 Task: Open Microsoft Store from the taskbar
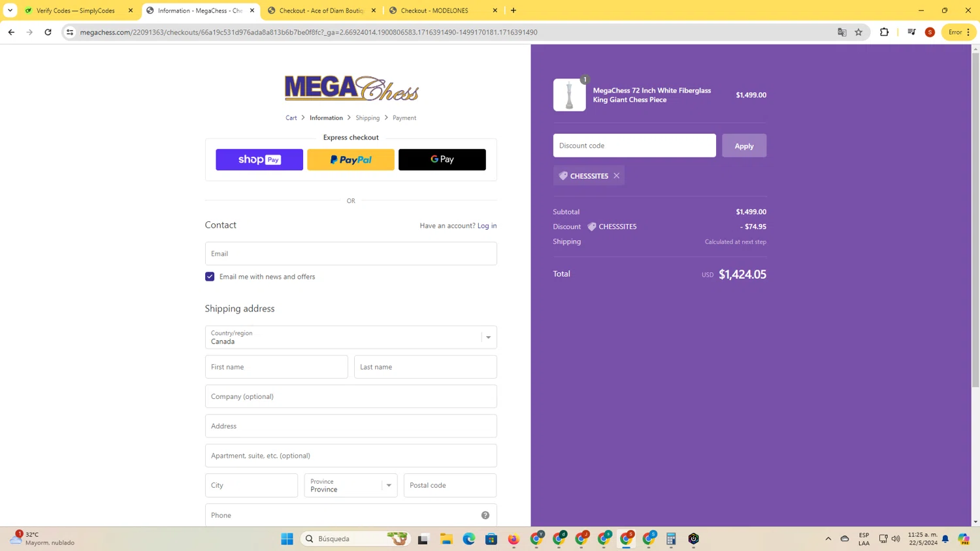click(x=491, y=539)
